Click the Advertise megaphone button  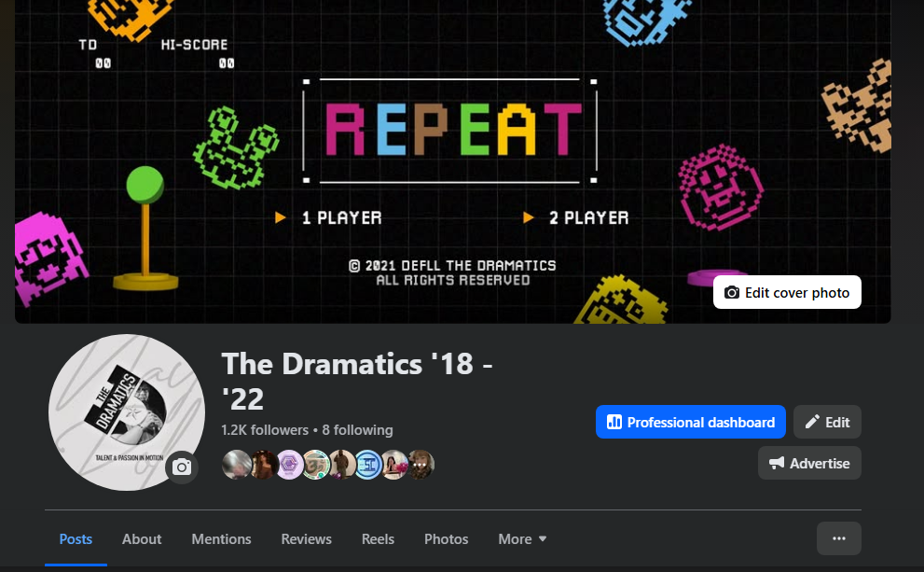point(809,463)
